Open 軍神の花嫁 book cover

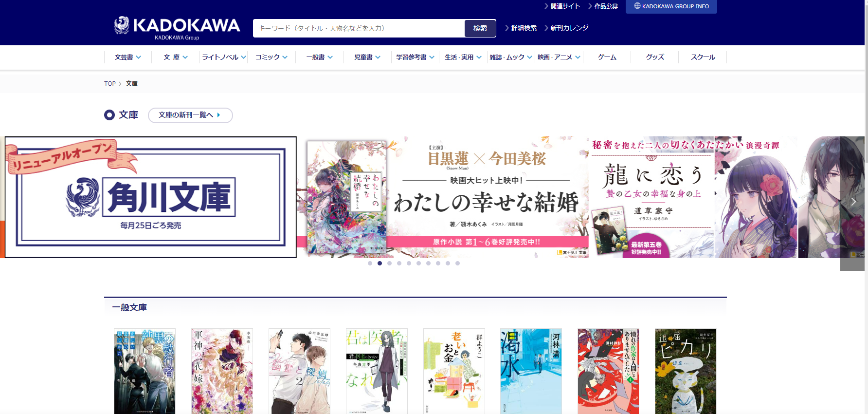tap(222, 371)
